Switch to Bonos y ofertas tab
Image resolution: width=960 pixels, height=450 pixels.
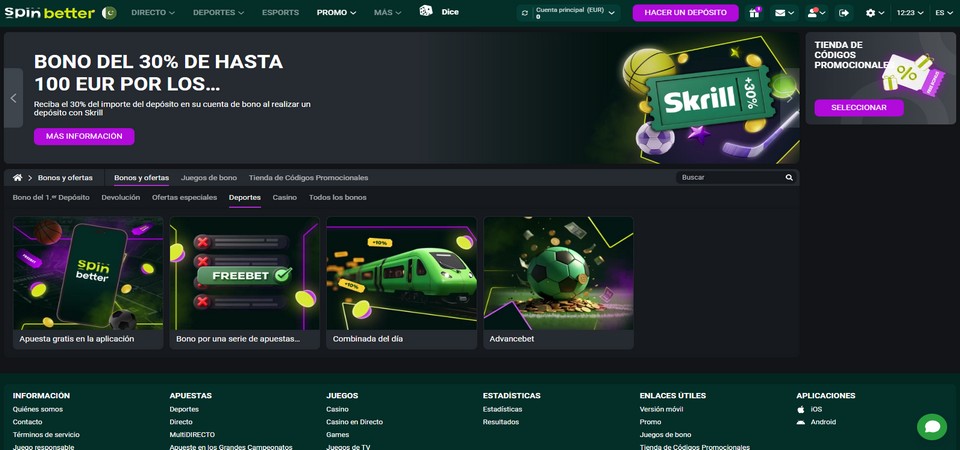pos(141,178)
